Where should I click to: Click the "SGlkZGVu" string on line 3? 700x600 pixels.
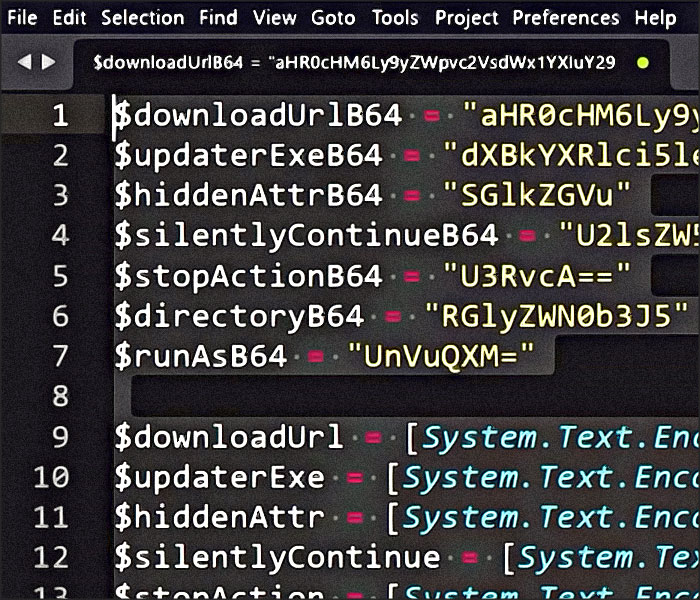click(538, 195)
